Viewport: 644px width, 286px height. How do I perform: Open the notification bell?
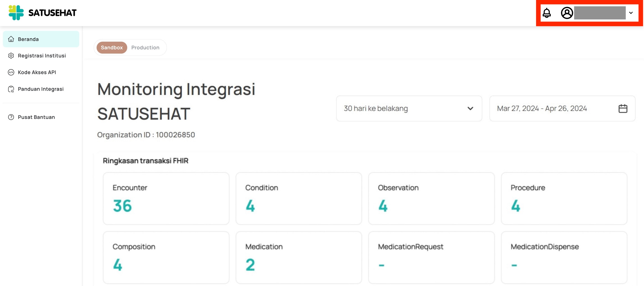(546, 13)
